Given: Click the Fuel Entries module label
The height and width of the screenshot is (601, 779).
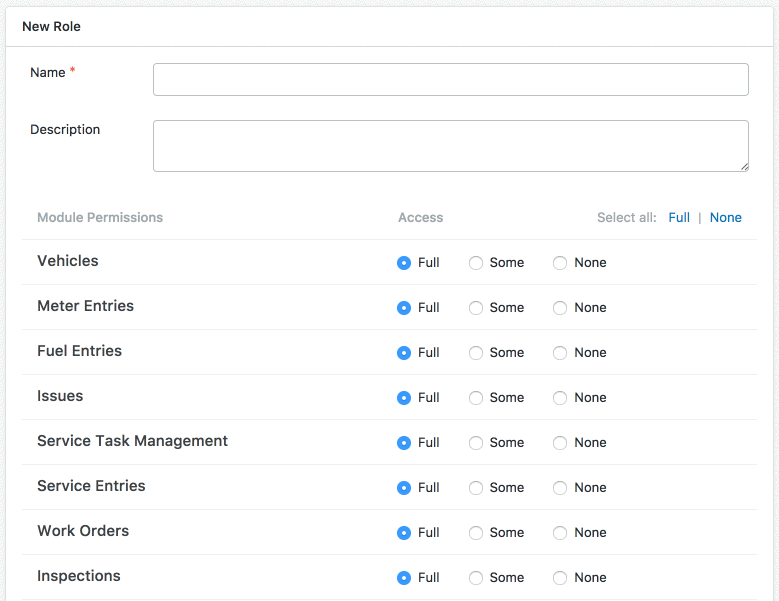Looking at the screenshot, I should [79, 351].
